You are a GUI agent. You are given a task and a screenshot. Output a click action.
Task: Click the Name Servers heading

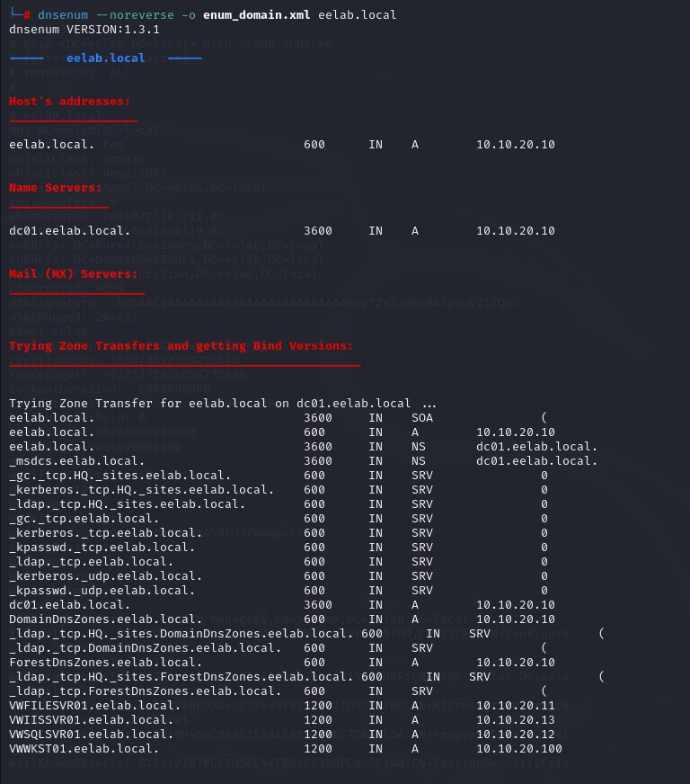tap(55, 188)
